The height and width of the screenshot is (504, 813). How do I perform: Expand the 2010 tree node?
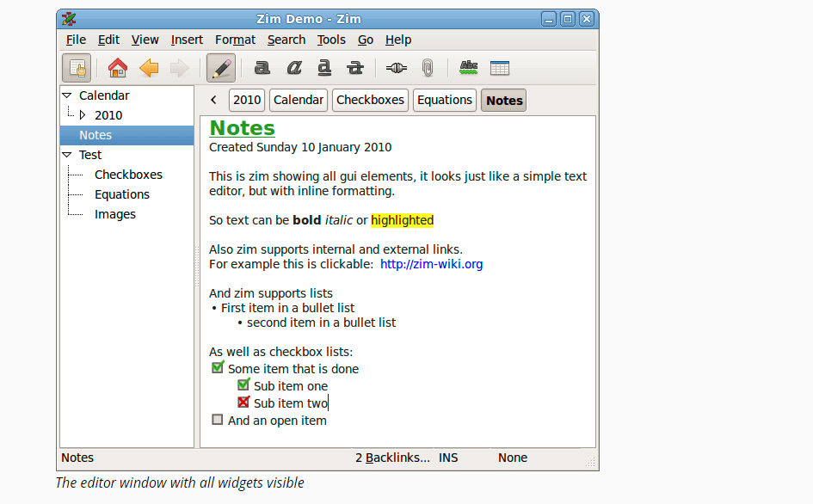point(83,115)
